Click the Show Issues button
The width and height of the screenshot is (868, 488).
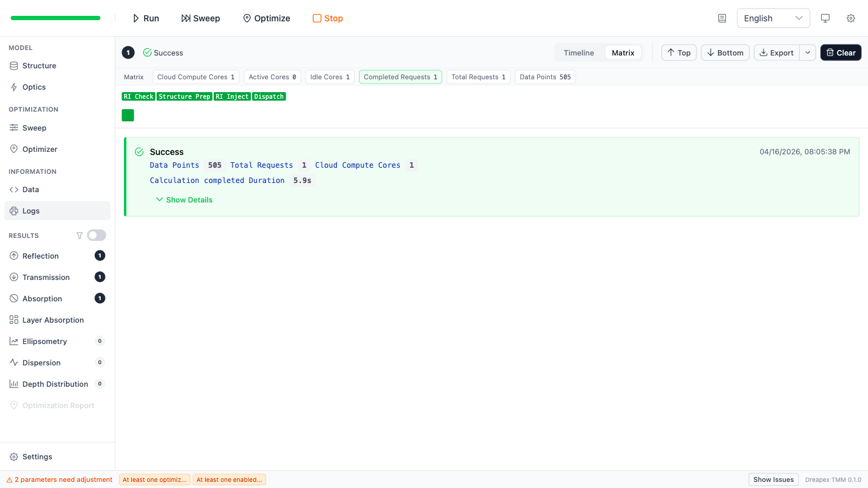773,479
